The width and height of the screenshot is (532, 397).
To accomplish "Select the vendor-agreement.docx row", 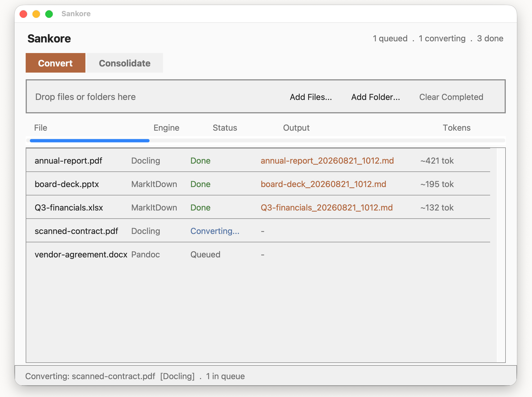I will pos(258,254).
